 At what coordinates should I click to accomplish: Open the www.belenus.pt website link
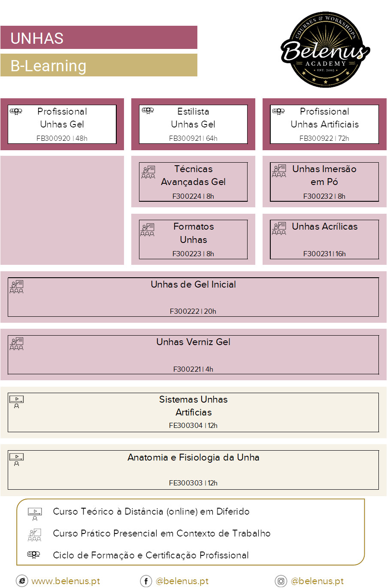(x=66, y=581)
